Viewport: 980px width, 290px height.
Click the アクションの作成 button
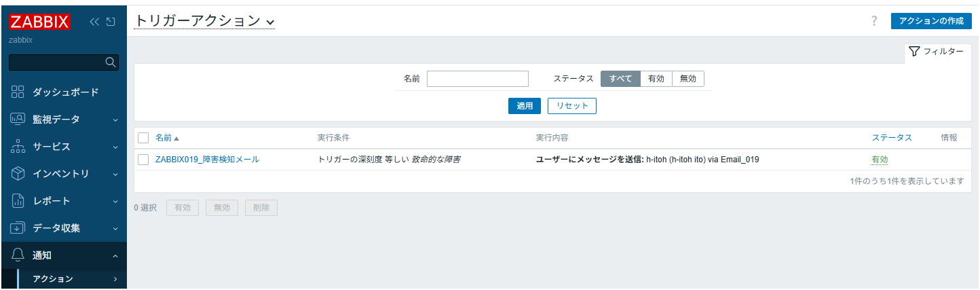click(930, 21)
